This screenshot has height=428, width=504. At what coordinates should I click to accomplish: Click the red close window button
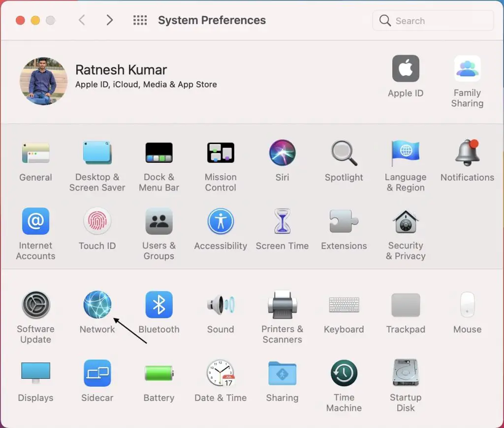pyautogui.click(x=20, y=20)
